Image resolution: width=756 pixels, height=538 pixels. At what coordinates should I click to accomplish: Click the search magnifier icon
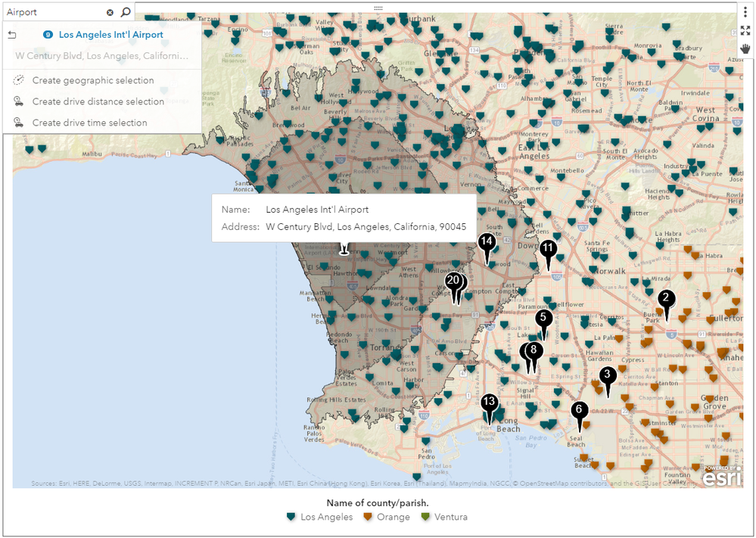126,12
